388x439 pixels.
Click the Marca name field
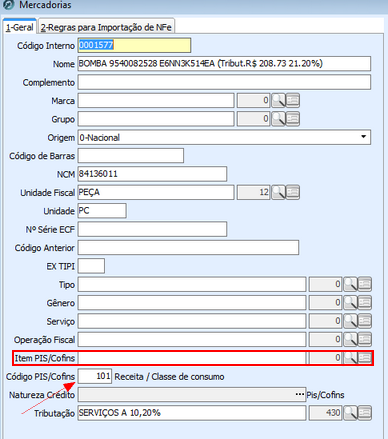(156, 100)
